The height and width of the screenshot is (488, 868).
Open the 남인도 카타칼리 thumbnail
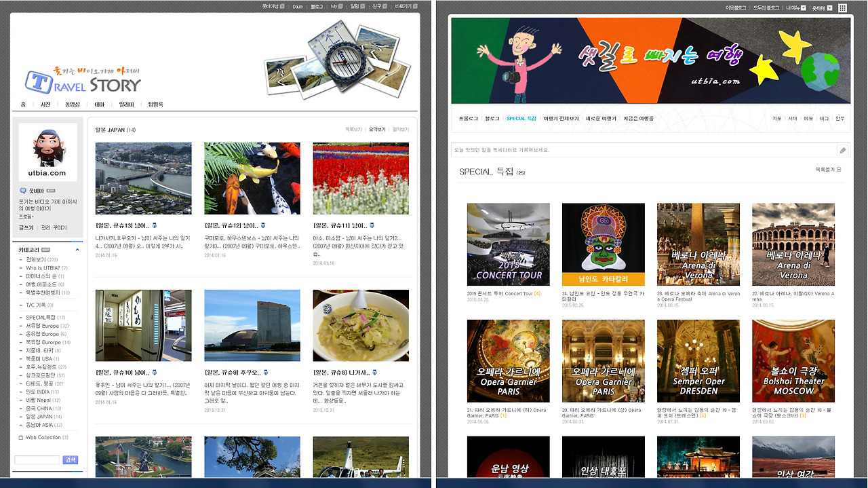pyautogui.click(x=604, y=244)
